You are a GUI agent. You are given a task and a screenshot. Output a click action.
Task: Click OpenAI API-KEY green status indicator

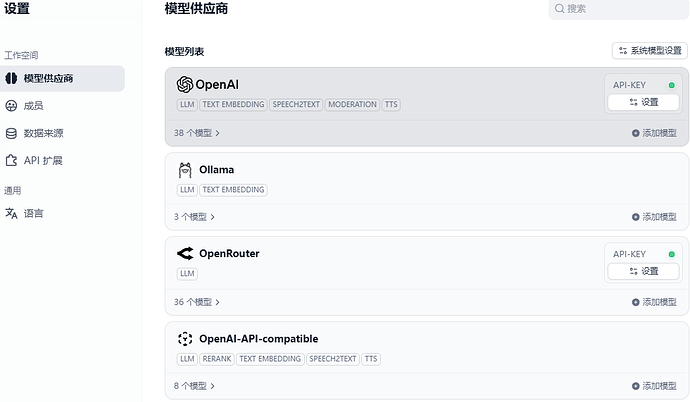(x=671, y=86)
